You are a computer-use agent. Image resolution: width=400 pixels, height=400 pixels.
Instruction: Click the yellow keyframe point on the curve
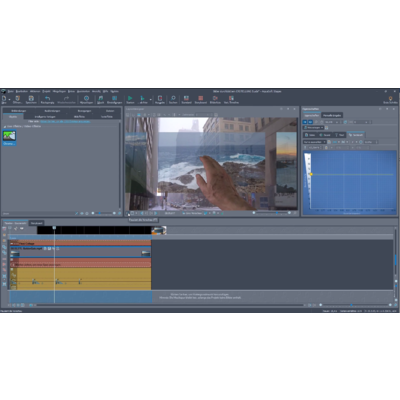tap(311, 174)
